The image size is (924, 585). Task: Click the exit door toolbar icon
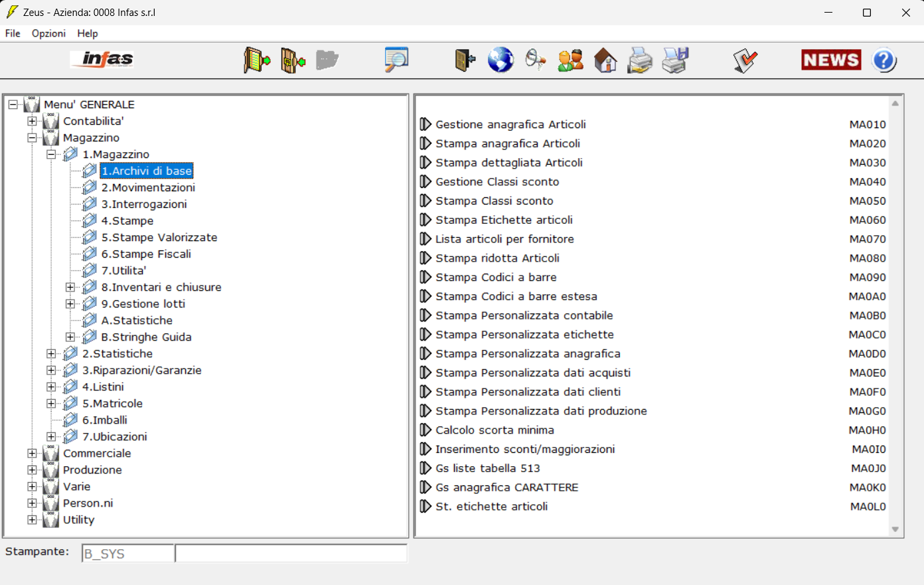pyautogui.click(x=465, y=60)
